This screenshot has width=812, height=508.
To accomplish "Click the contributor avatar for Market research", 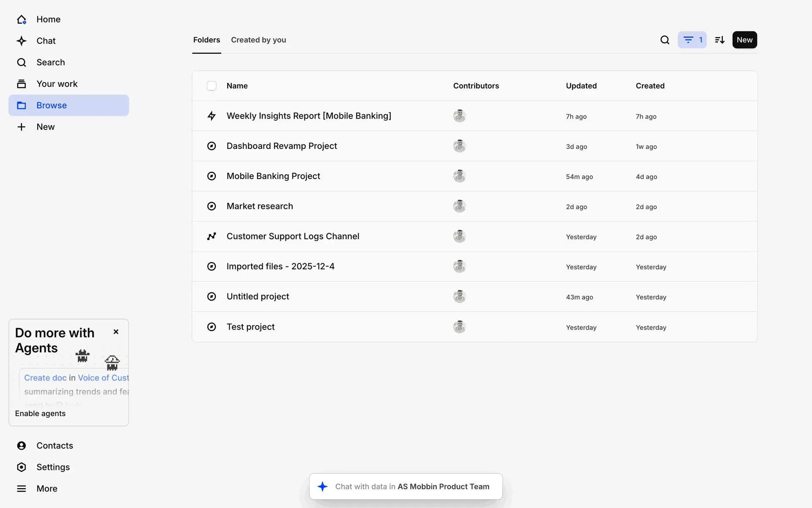I will point(459,206).
